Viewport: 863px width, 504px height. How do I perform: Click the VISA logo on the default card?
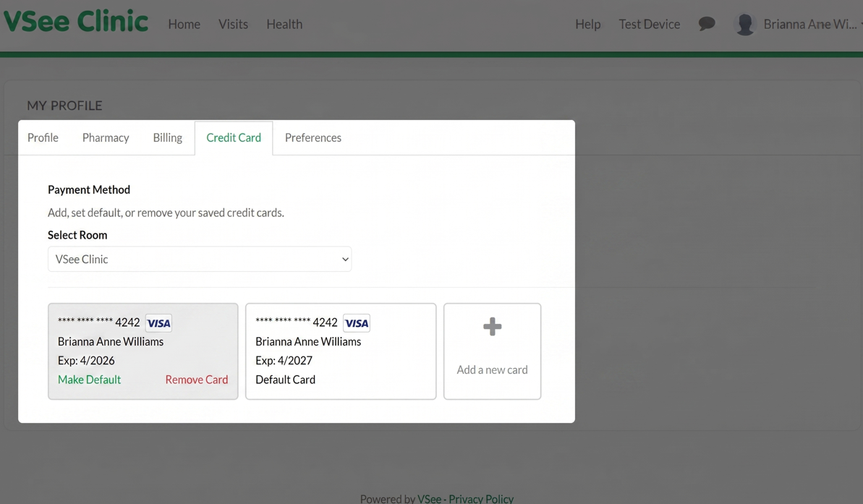pos(356,323)
